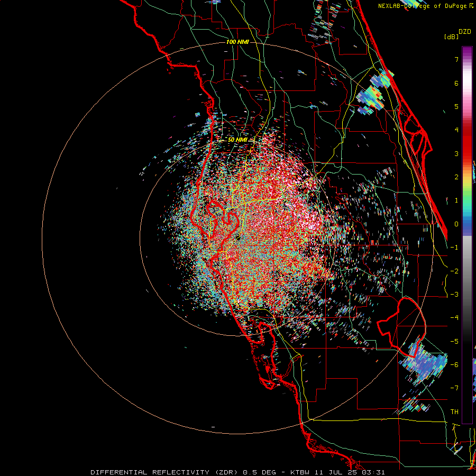Viewport: 476px width, 476px height.
Task: Click the -4 value on color scale
Action: pyautogui.click(x=454, y=318)
